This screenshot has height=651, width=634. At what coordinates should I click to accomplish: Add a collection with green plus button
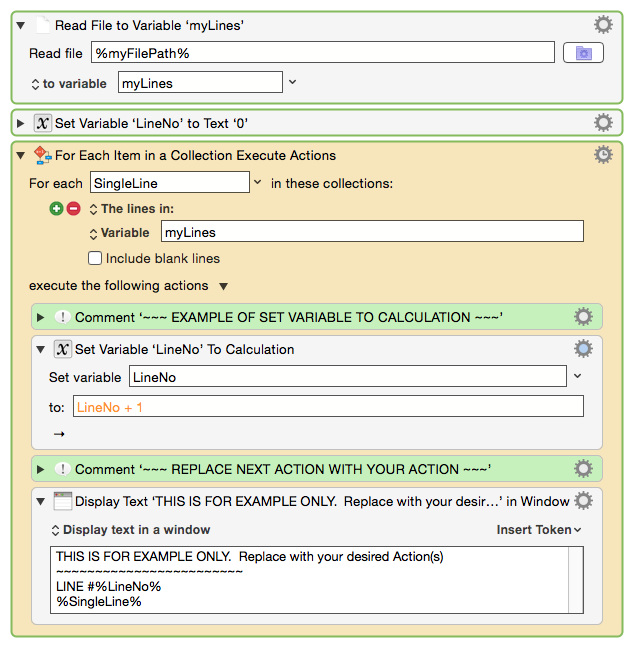click(57, 209)
